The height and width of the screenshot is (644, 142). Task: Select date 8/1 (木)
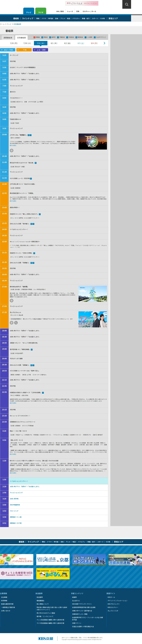[54, 43]
